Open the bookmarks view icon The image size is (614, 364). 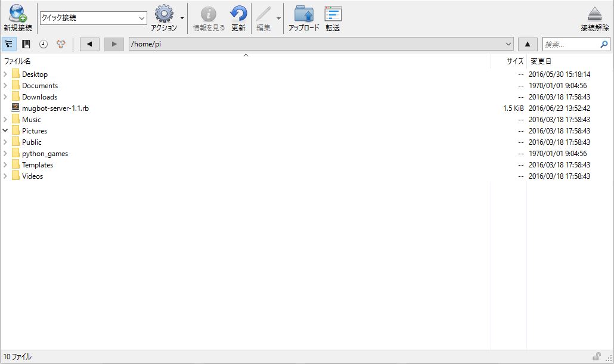[26, 44]
